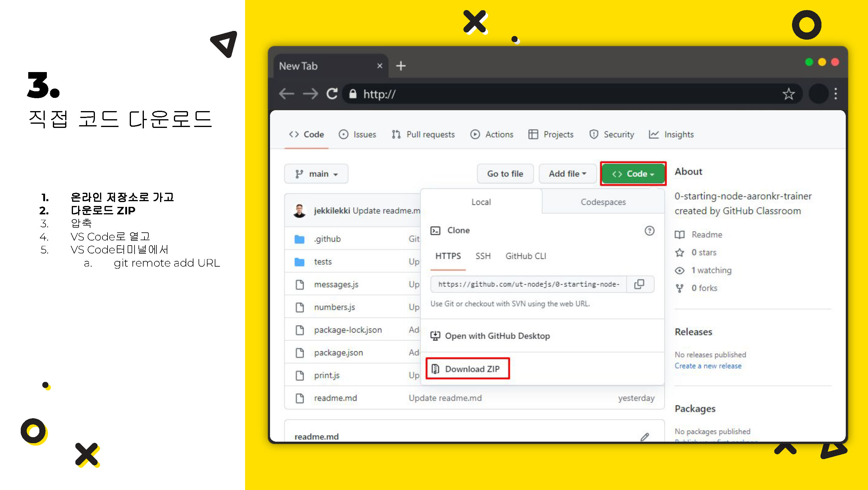Viewport: 868px width, 490px height.
Task: Select the HTTPS clone tab
Action: (x=447, y=256)
